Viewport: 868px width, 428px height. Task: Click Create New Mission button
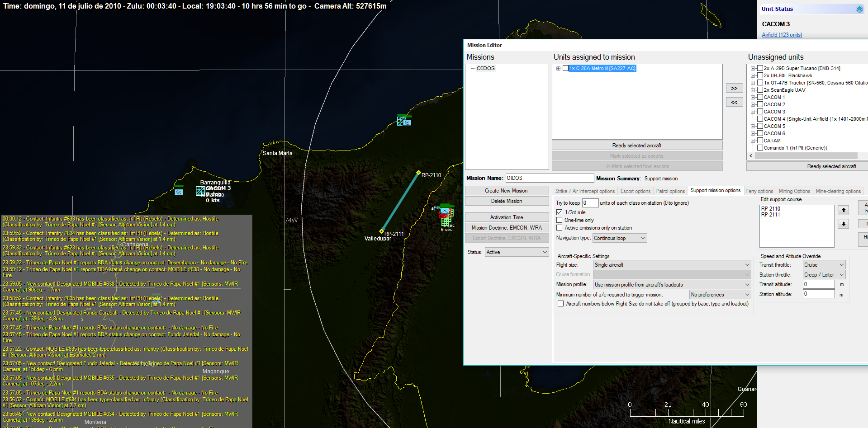tap(507, 191)
